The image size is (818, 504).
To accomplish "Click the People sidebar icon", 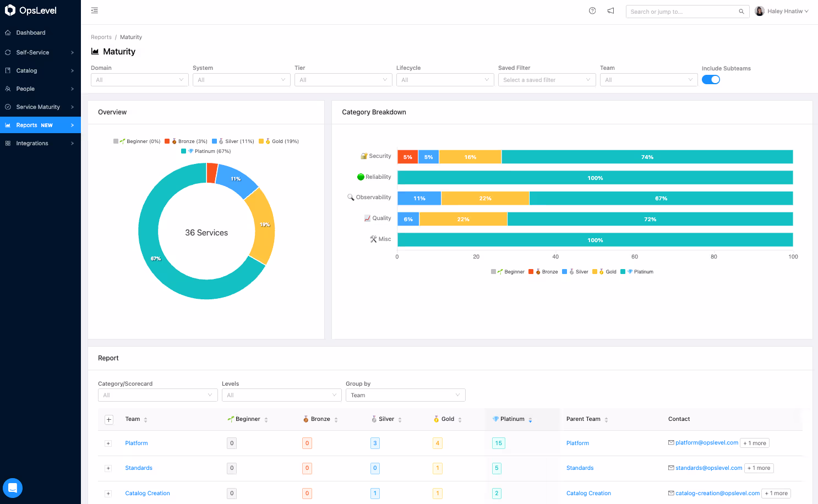I will coord(8,89).
